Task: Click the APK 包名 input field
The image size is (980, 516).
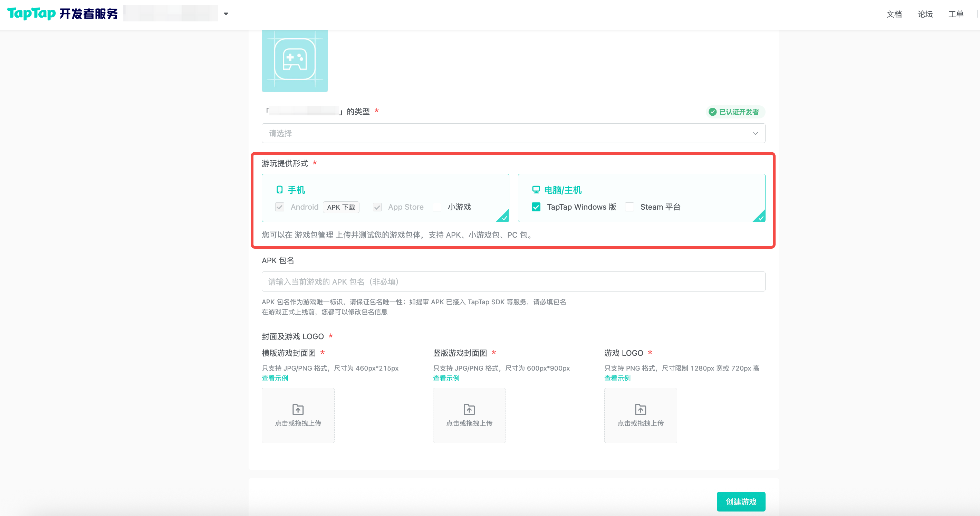Action: 513,281
